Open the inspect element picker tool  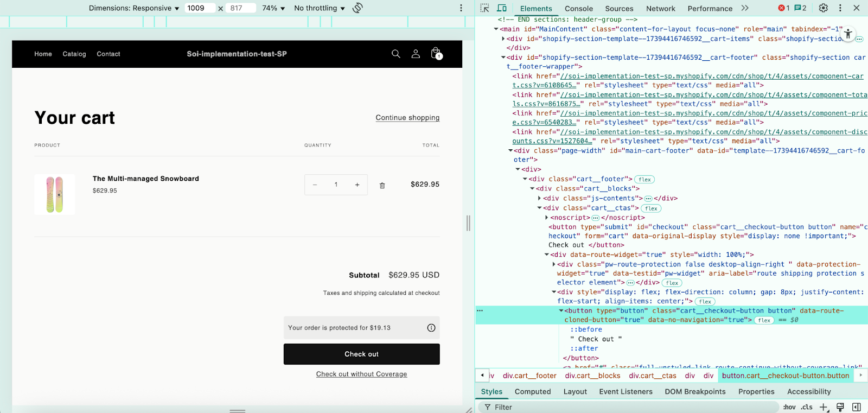485,8
